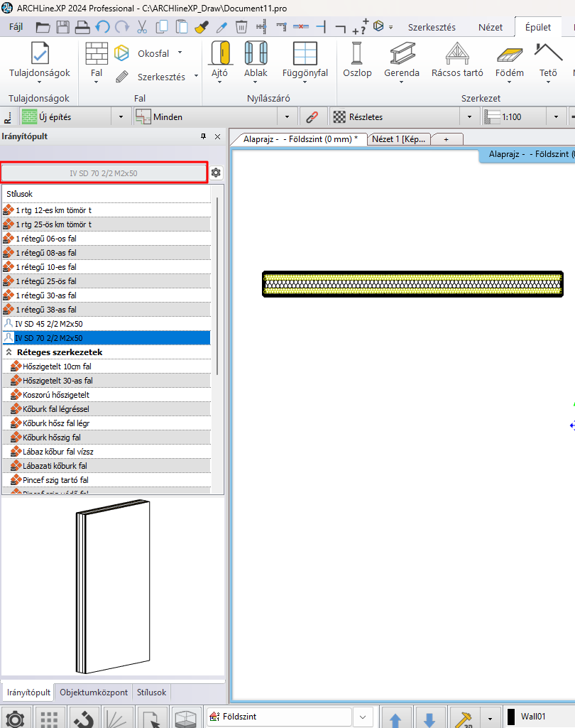575x728 pixels.
Task: Click the black color swatch beside Wall01
Action: click(x=510, y=717)
